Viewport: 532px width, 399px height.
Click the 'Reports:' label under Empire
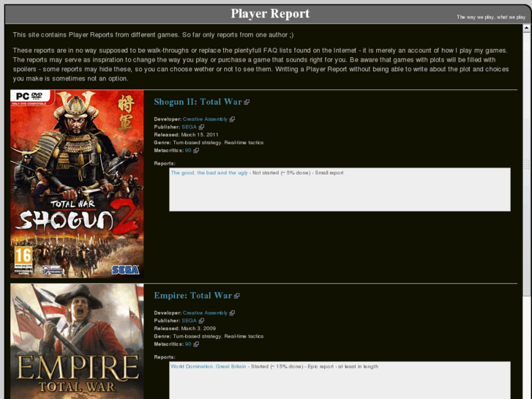coord(165,357)
